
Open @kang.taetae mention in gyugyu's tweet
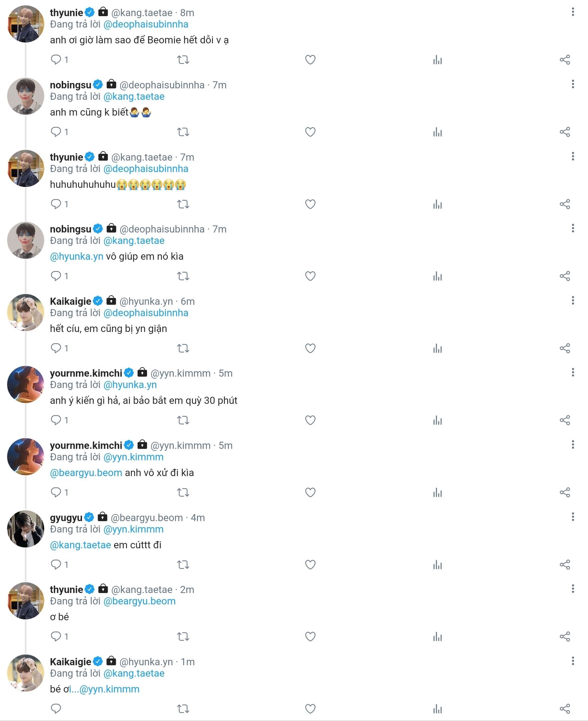[80, 545]
